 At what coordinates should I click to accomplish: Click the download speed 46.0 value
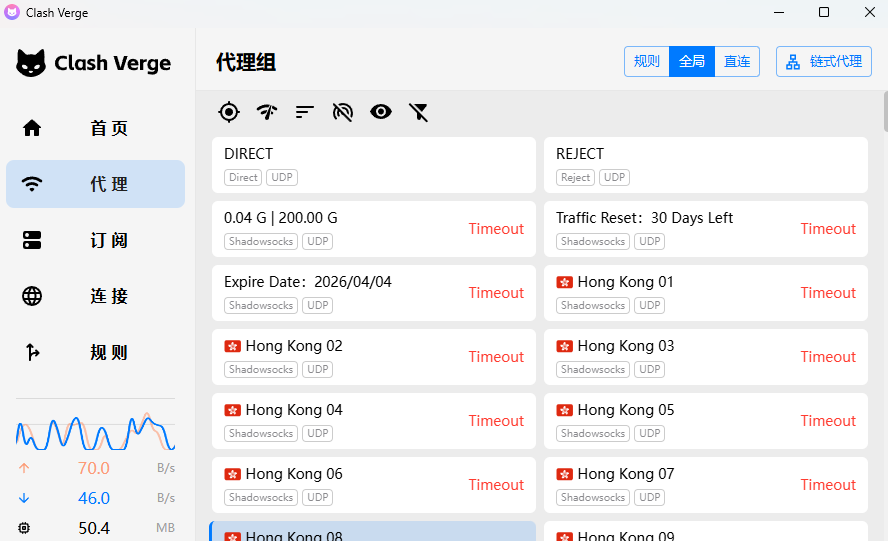pos(93,499)
